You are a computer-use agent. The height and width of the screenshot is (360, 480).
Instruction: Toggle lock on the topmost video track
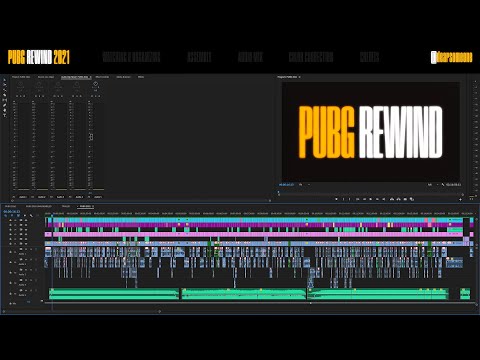pos(10,220)
